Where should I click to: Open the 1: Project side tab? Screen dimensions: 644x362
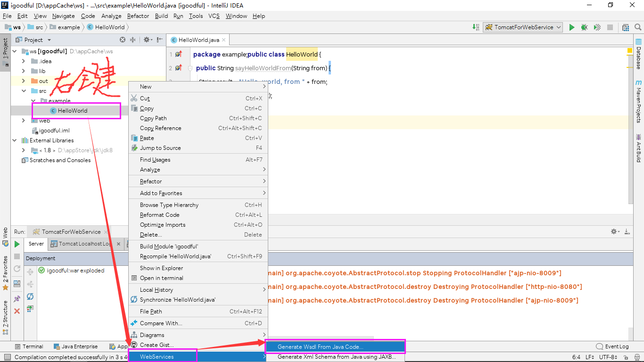click(x=5, y=52)
